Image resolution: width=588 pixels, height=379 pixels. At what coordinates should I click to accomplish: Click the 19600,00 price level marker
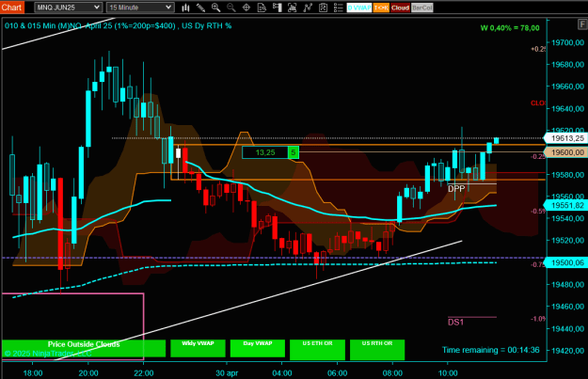click(x=566, y=152)
